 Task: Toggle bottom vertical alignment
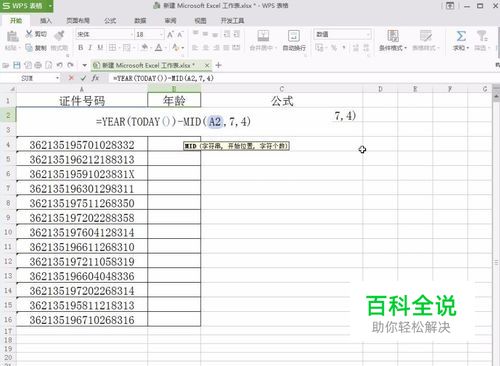215,34
